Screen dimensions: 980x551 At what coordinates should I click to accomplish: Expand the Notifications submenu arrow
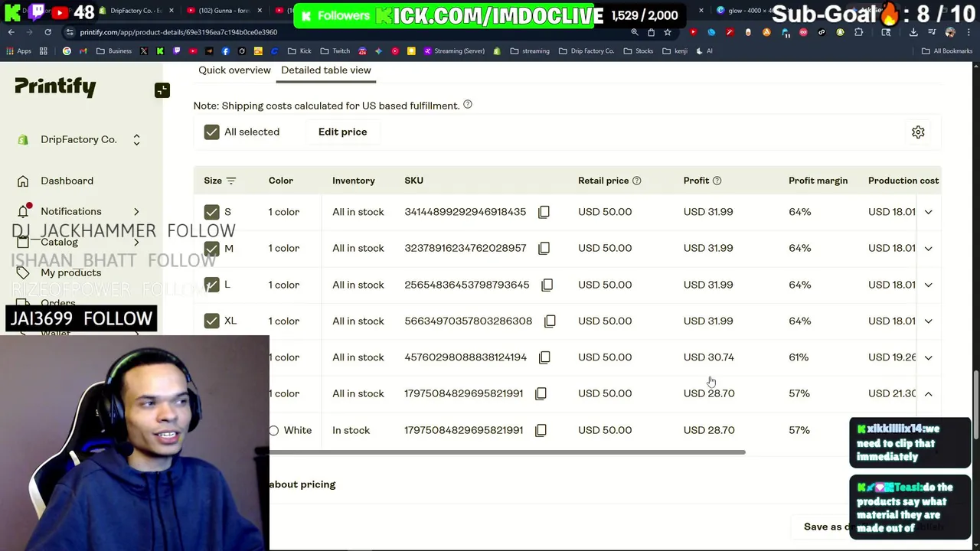tap(136, 211)
